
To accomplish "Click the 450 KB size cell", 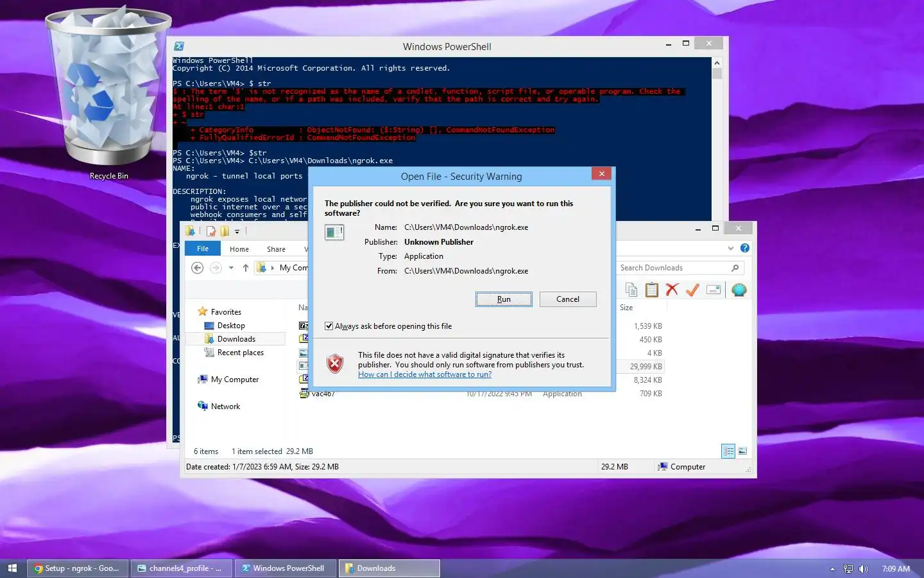I will tap(650, 340).
